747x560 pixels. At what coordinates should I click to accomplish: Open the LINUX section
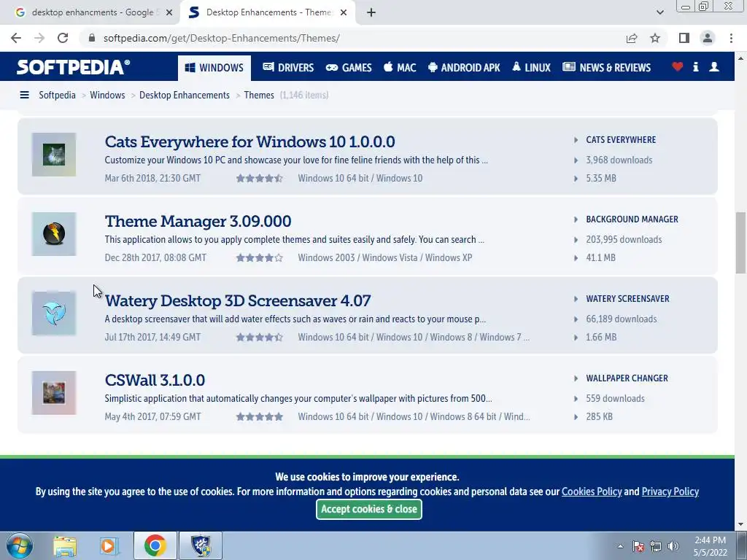(x=531, y=68)
